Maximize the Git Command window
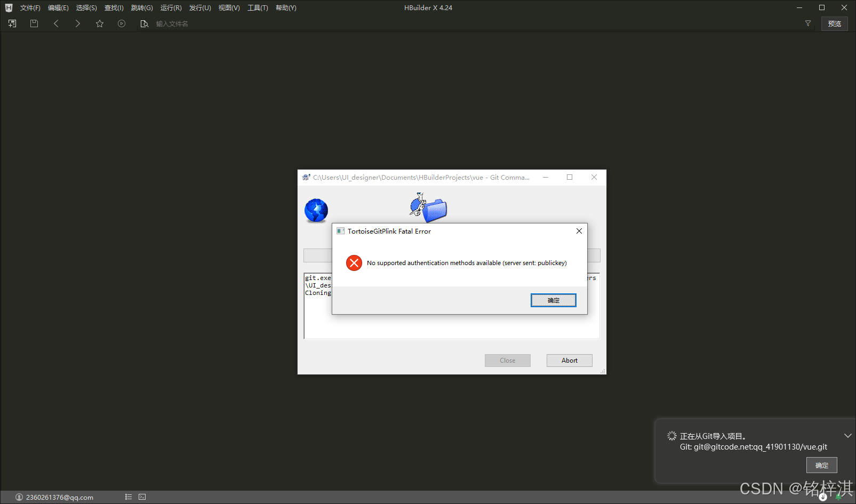Viewport: 856px width, 504px height. [570, 177]
